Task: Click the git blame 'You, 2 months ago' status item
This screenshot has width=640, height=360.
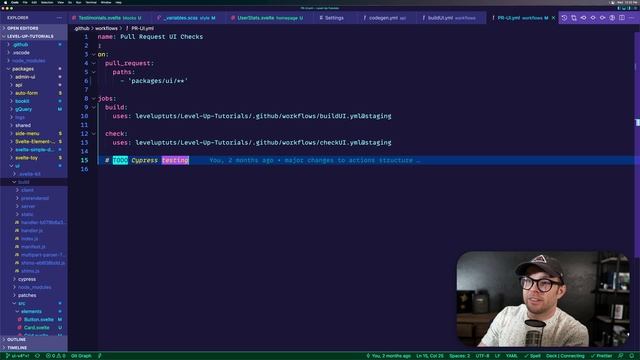Action: [x=389, y=356]
